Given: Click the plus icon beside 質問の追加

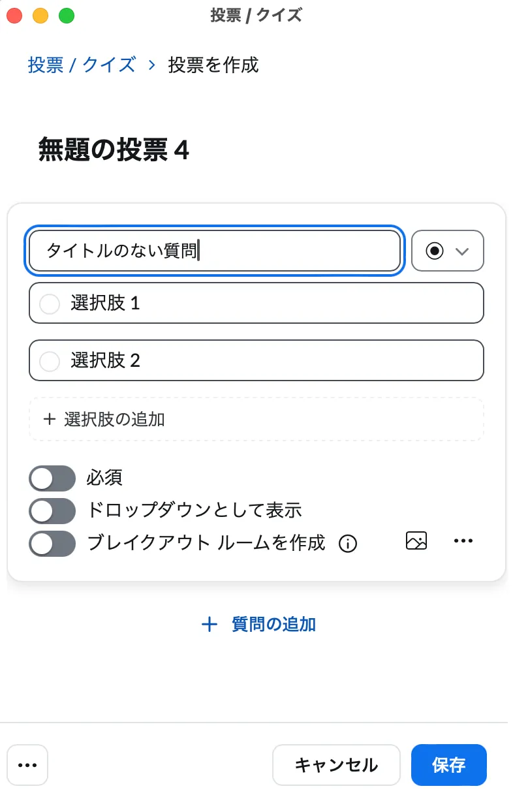Looking at the screenshot, I should (209, 624).
